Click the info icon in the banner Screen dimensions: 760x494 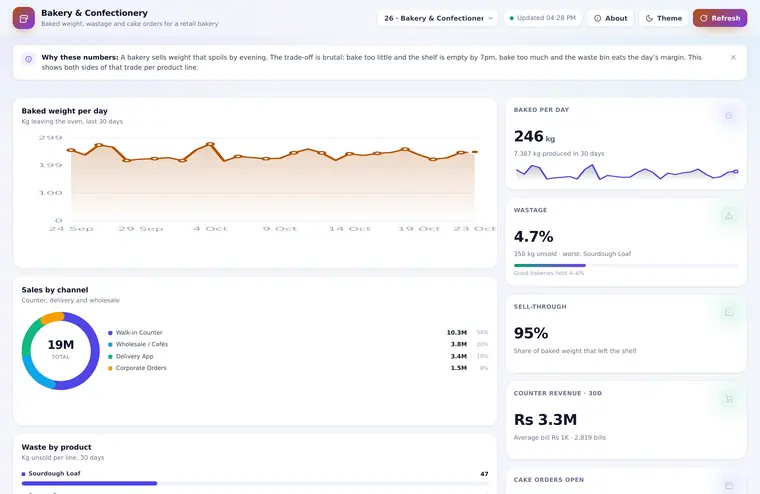coord(29,59)
